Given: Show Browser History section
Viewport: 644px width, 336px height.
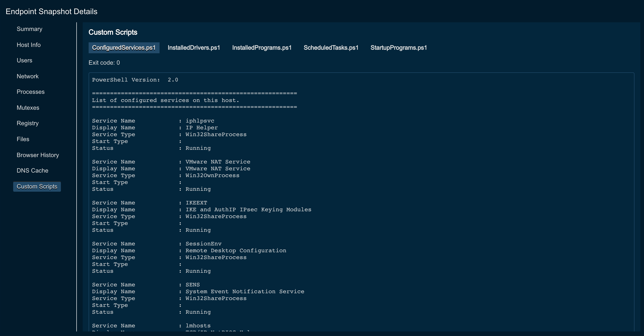Looking at the screenshot, I should coord(38,155).
